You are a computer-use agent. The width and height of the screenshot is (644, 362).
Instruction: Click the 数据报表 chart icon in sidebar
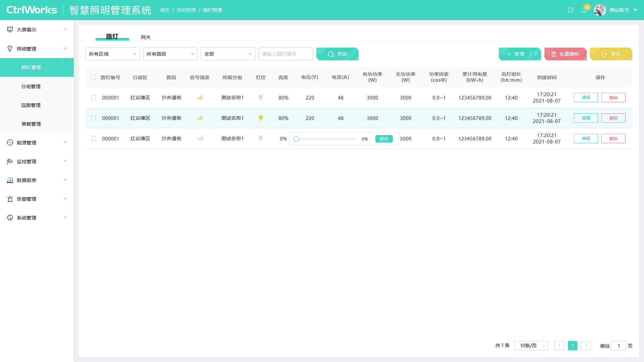click(10, 180)
